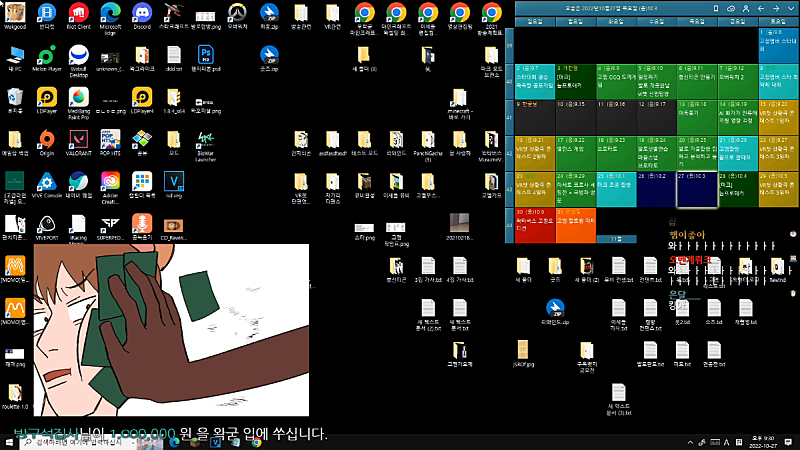Go to previous month with the left arrow

point(763,8)
